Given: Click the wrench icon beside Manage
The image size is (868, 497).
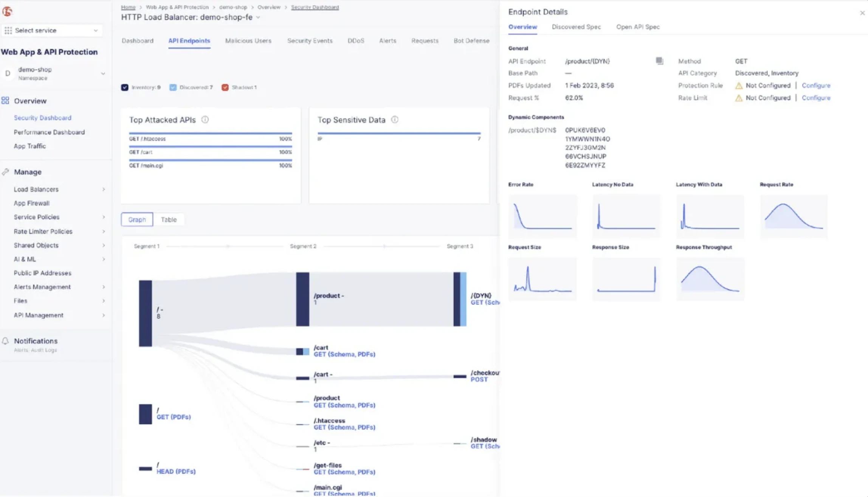Looking at the screenshot, I should pyautogui.click(x=6, y=171).
